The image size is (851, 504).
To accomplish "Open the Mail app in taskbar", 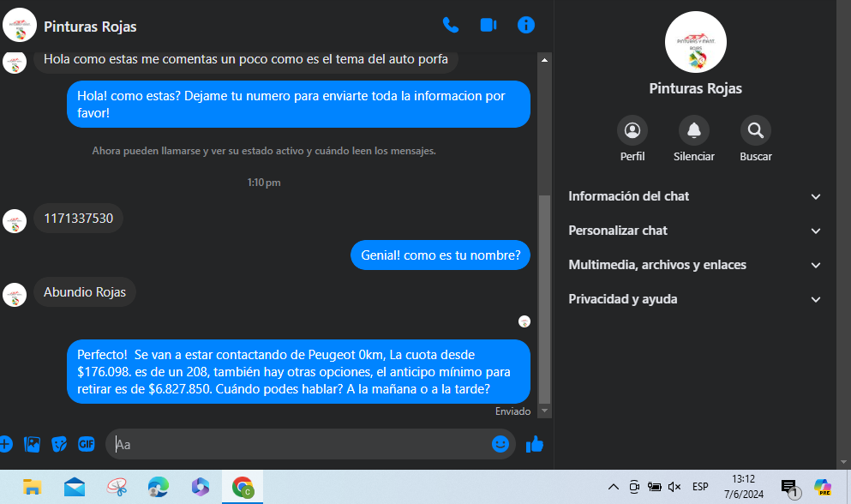I will pos(75,487).
